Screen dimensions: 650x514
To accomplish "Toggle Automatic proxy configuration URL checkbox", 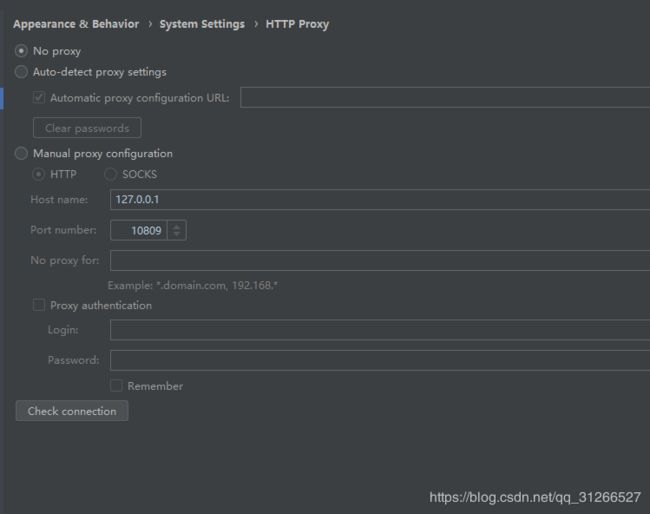I will coord(39,98).
